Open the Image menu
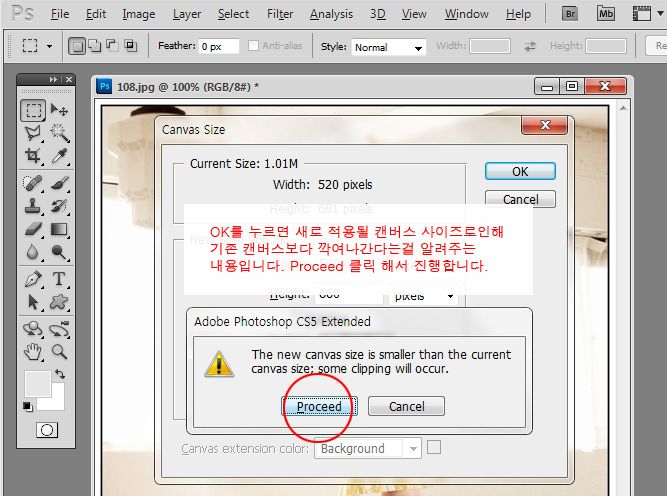 pos(139,14)
